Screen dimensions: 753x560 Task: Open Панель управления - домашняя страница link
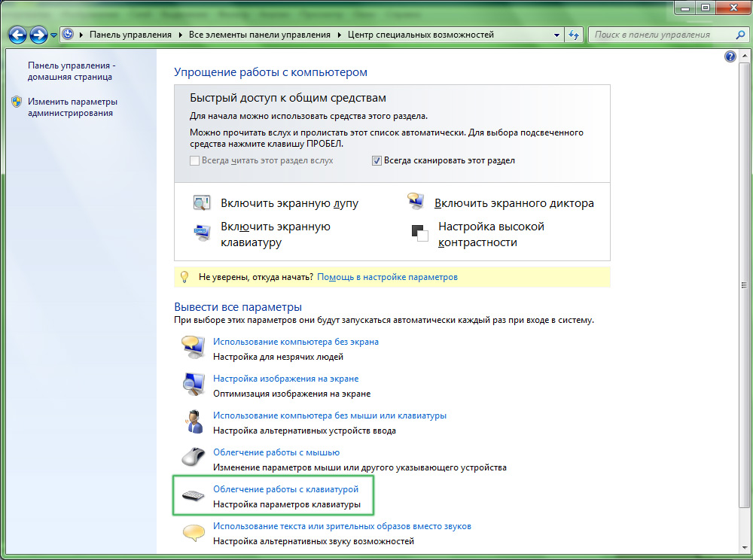click(x=72, y=71)
